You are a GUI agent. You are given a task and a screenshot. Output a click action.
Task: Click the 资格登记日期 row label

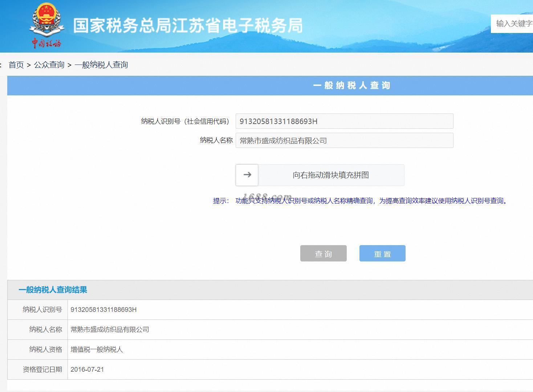[x=42, y=370]
